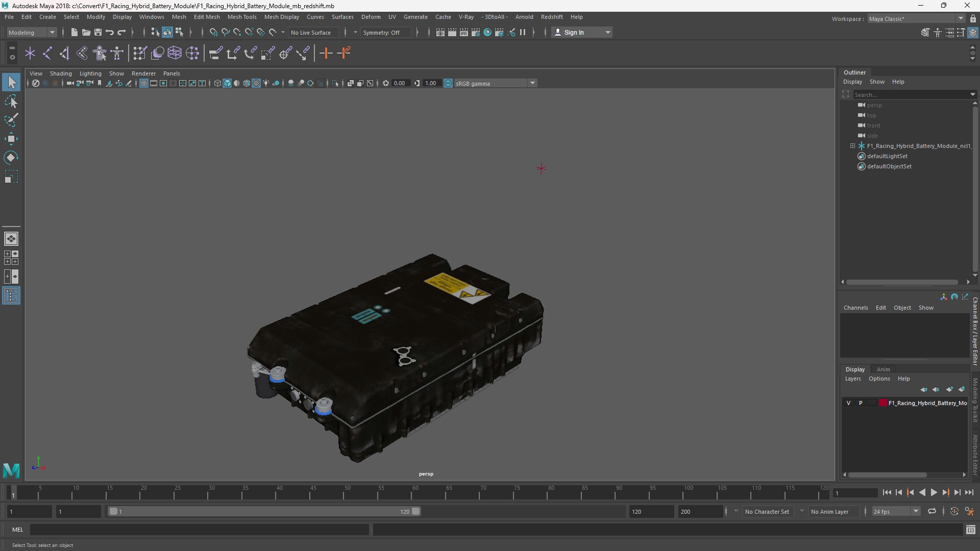
Task: Select defaultLightSet in the Outliner
Action: point(887,156)
